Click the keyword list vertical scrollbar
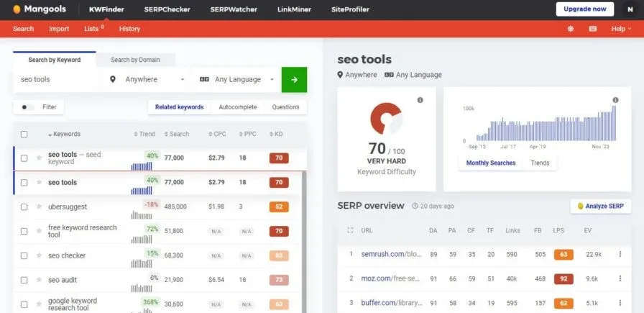Screen dimensions: 644x313 click(x=304, y=242)
